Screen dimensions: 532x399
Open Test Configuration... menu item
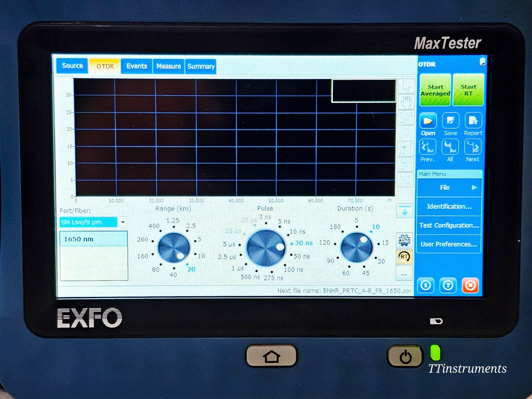449,225
